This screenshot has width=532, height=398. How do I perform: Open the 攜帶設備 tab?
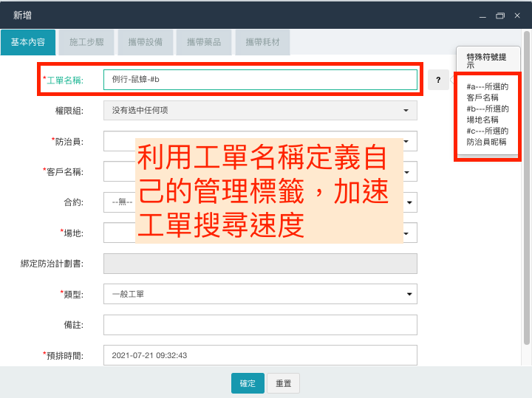pos(146,43)
